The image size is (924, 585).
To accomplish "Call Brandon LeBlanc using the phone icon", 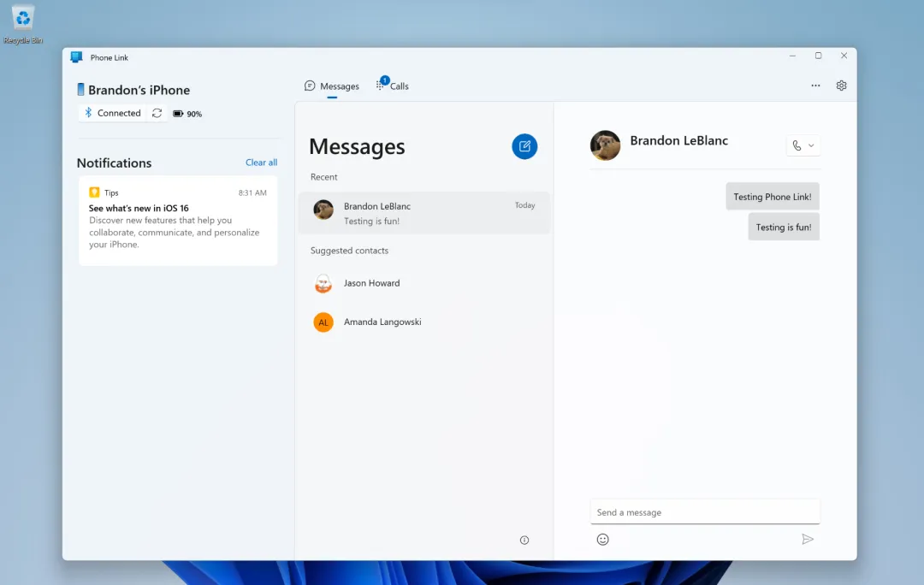I will (797, 145).
